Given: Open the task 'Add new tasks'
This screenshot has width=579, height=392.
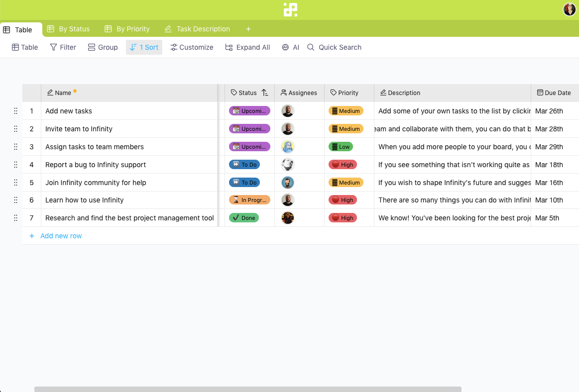Looking at the screenshot, I should (69, 111).
